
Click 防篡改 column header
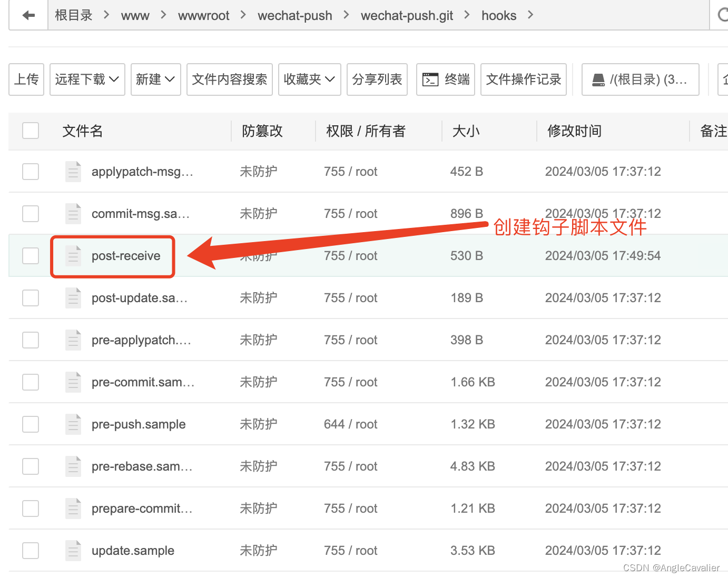(262, 131)
